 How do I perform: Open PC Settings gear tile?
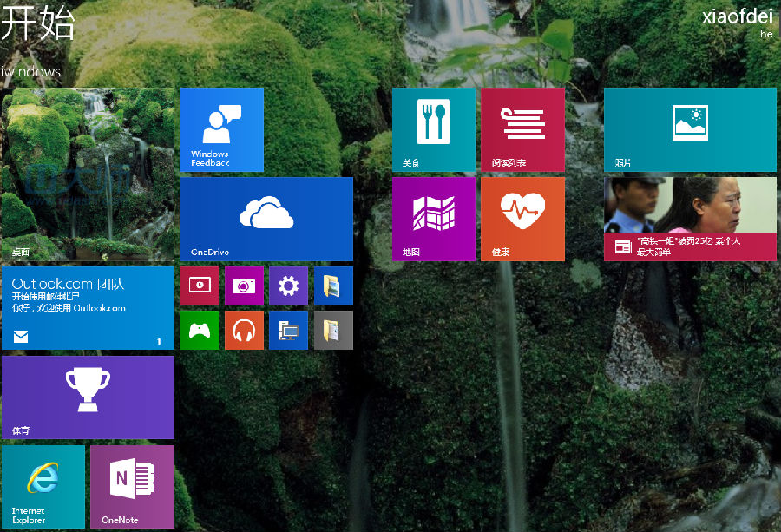tap(288, 286)
